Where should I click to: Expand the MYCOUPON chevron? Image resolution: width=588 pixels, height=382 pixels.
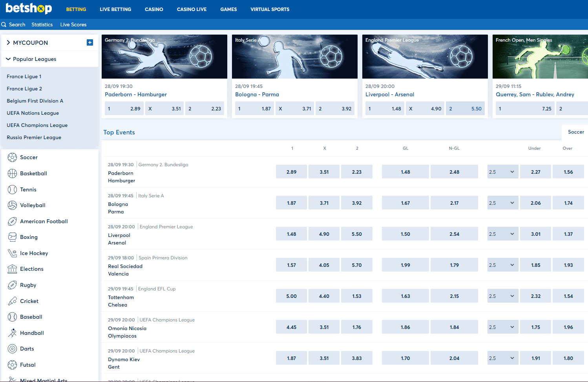pyautogui.click(x=8, y=42)
